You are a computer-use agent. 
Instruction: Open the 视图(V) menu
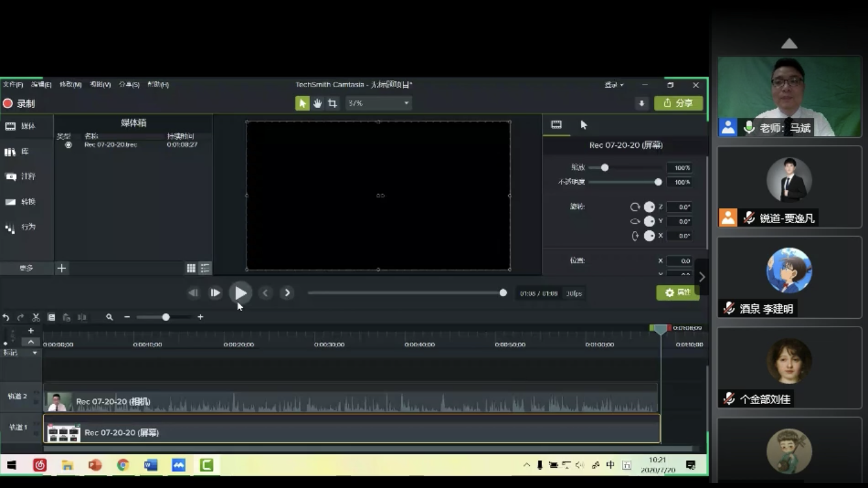pos(100,85)
